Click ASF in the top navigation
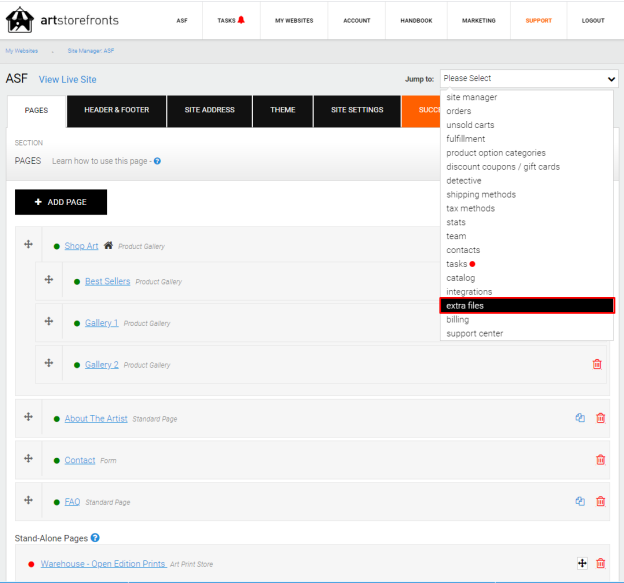This screenshot has width=624, height=583. (182, 20)
